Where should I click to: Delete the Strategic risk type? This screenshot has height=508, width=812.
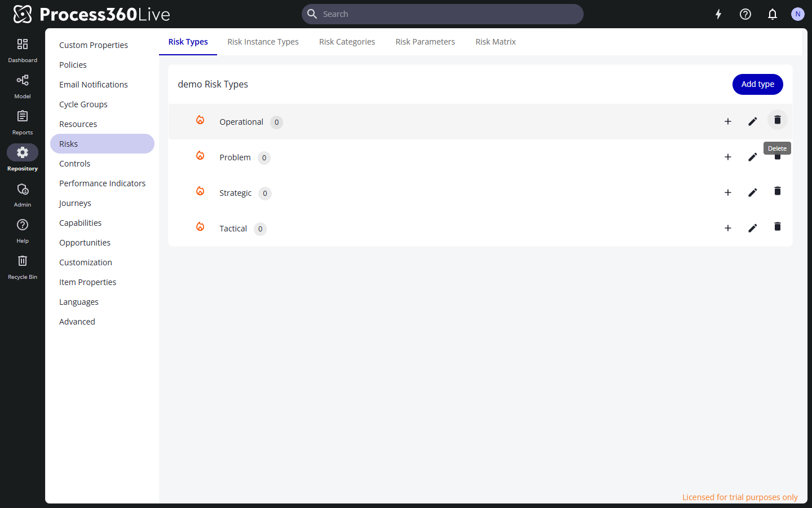tap(778, 191)
